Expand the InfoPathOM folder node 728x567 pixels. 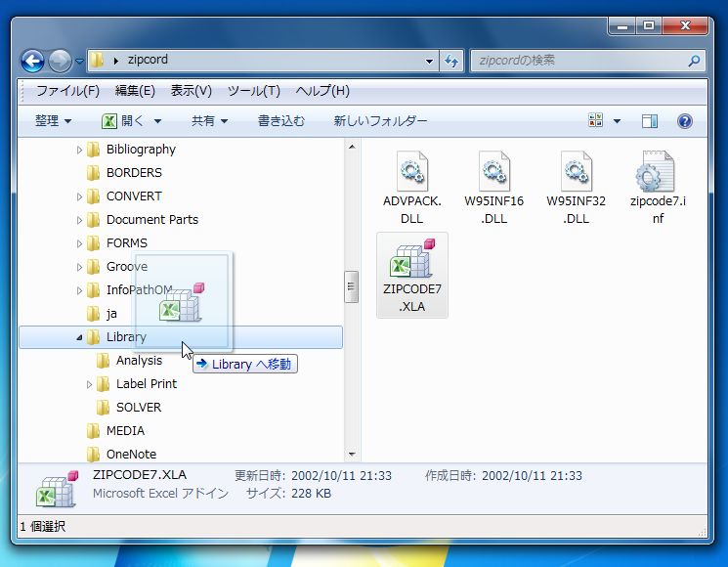click(79, 290)
